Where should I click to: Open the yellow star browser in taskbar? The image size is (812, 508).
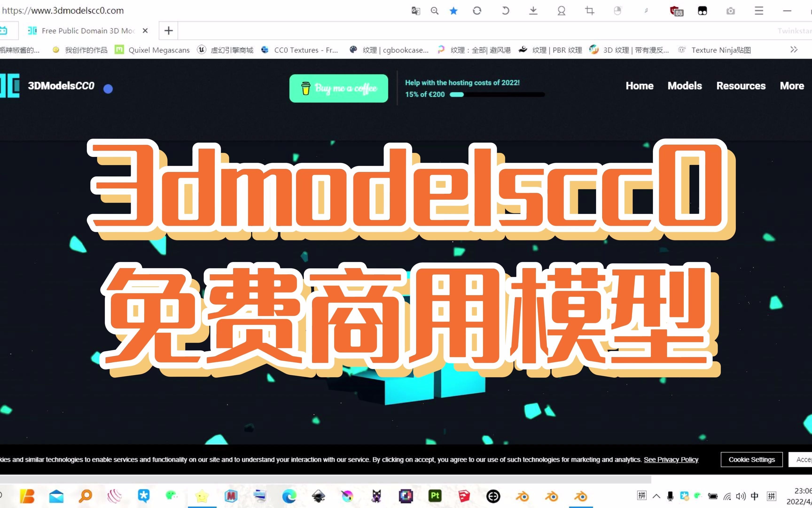click(x=202, y=496)
